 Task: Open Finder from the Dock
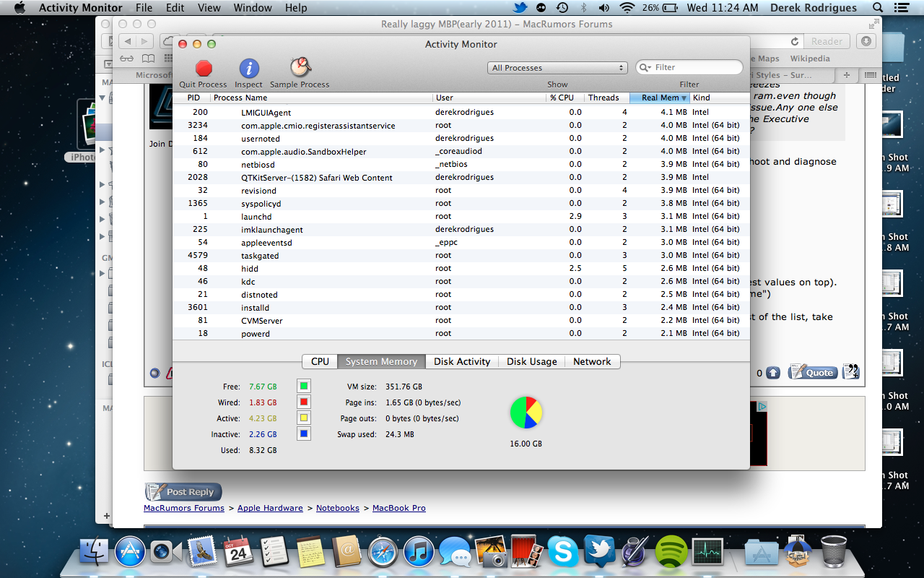[92, 553]
